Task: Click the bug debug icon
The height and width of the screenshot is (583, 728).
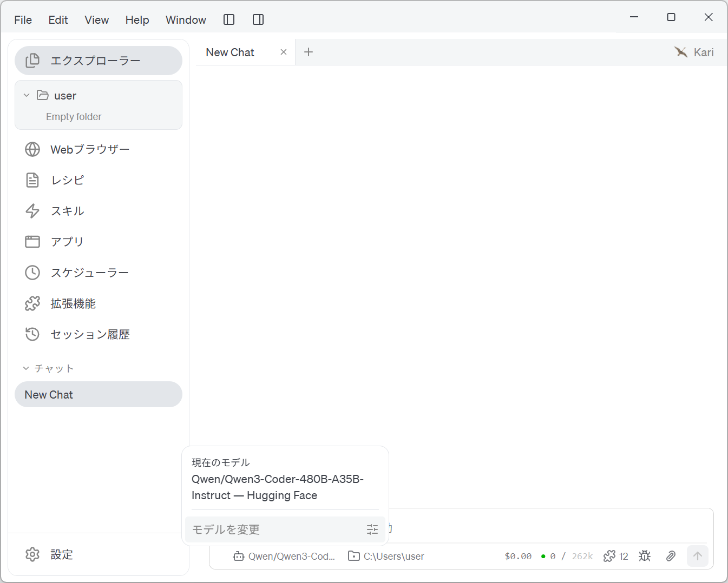Action: click(x=645, y=556)
